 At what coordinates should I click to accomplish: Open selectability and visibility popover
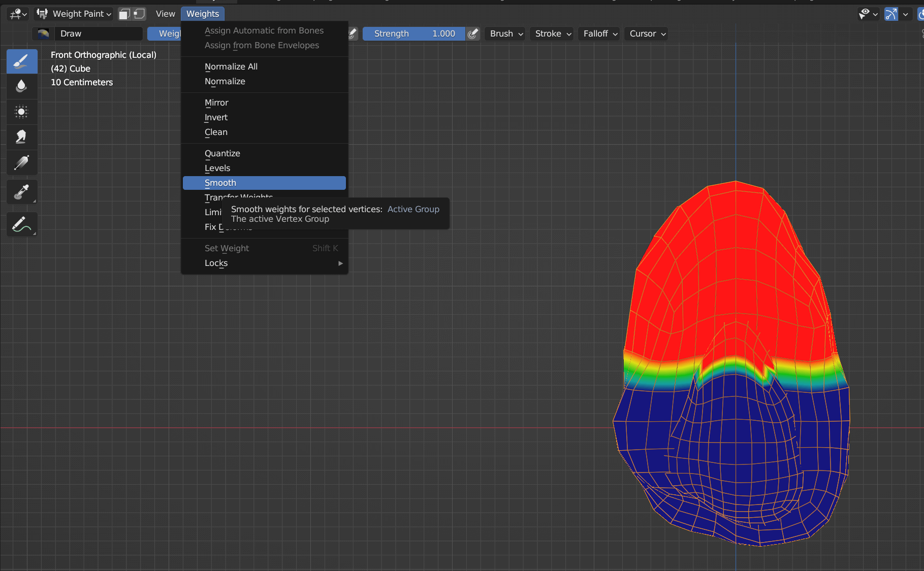coord(868,14)
